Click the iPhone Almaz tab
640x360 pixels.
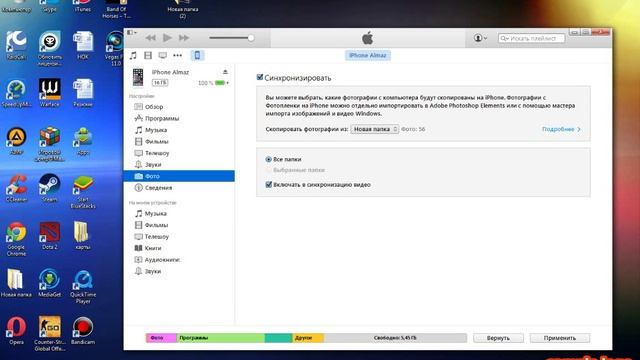368,55
